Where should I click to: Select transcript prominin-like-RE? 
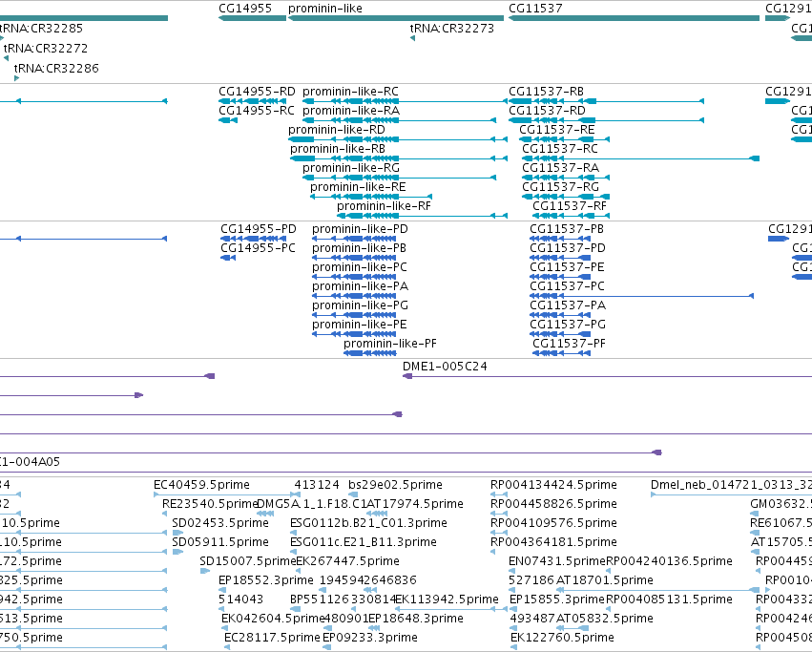358,188
